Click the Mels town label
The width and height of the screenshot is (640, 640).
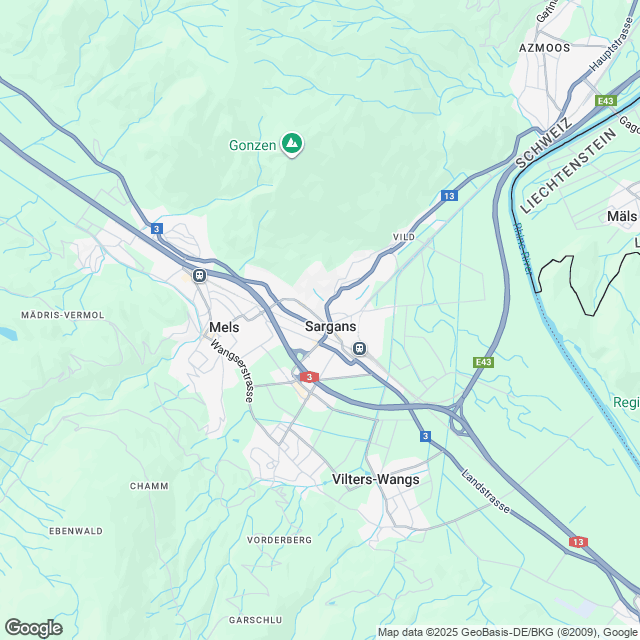[224, 327]
